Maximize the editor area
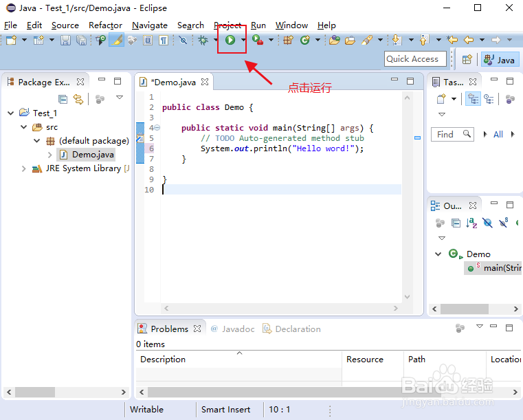The height and width of the screenshot is (420, 523). (410, 81)
